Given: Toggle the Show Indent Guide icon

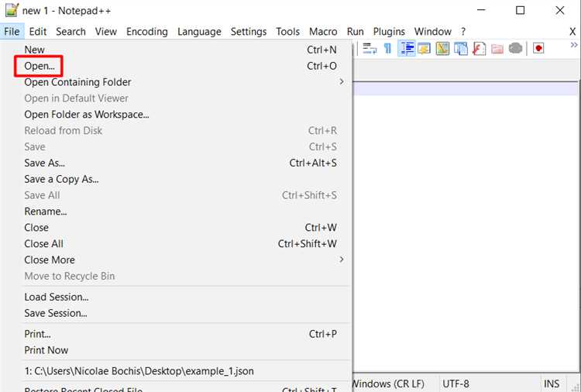Looking at the screenshot, I should [x=407, y=49].
